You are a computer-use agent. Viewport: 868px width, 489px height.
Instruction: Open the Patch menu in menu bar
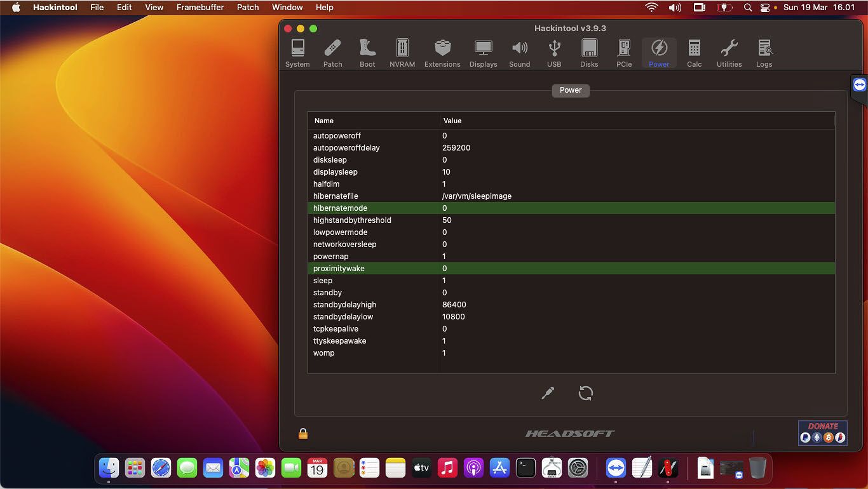[x=248, y=8]
